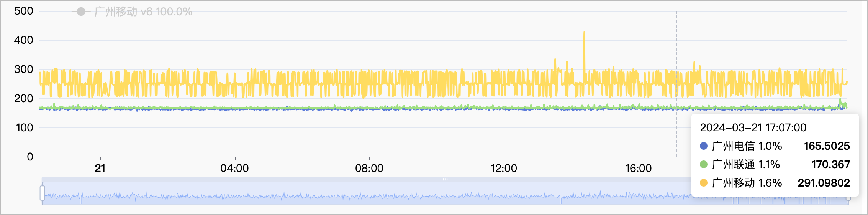Click the 165.5025 value in the tooltip

click(x=827, y=146)
